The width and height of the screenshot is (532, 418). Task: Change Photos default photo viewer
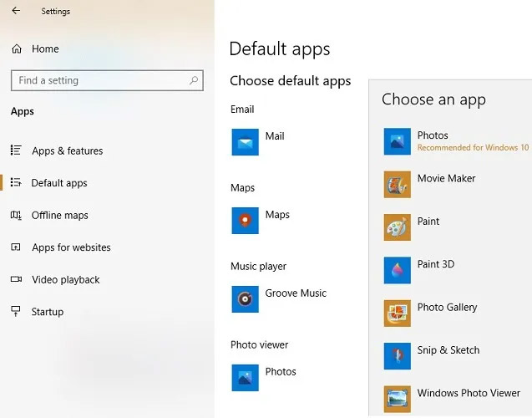coord(281,372)
